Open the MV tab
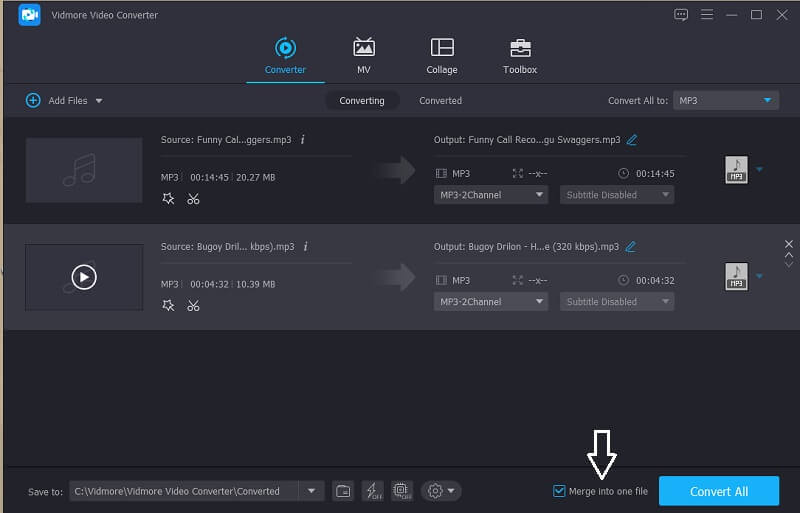 click(364, 56)
